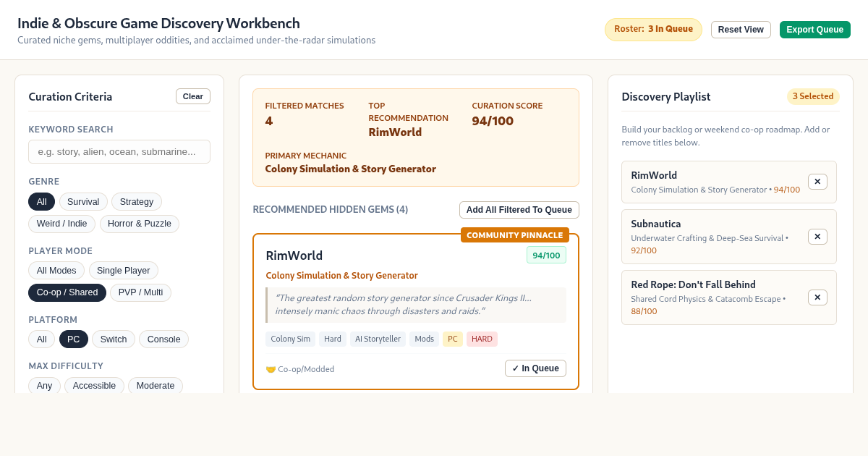Click Subnautica's 92/100 score in playlist
This screenshot has width=868, height=456.
[x=644, y=250]
